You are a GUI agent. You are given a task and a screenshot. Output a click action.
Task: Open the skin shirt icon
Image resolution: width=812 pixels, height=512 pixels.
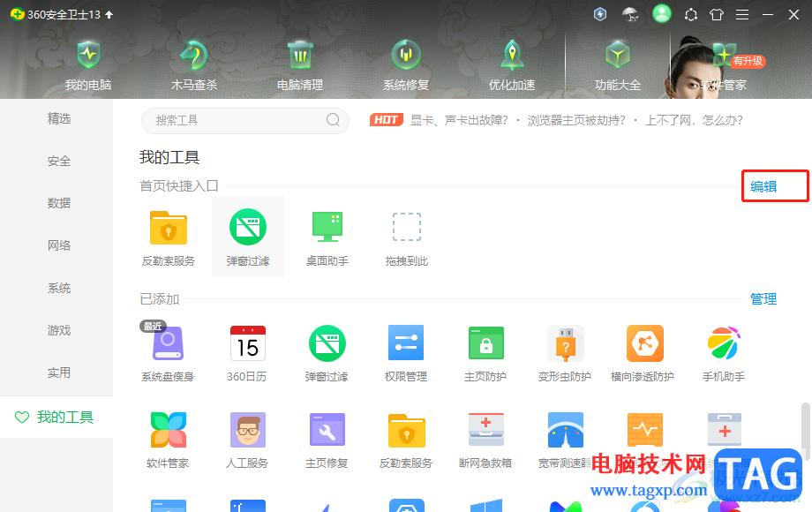717,14
